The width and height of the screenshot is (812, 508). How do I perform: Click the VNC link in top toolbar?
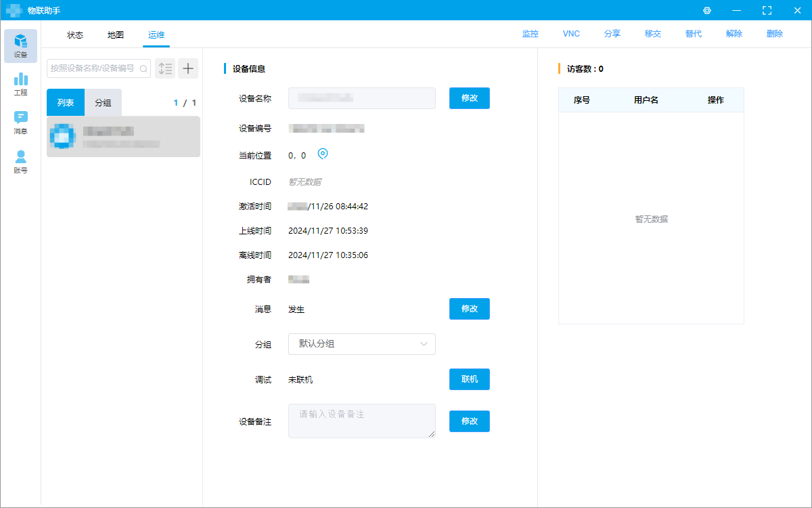tap(571, 34)
